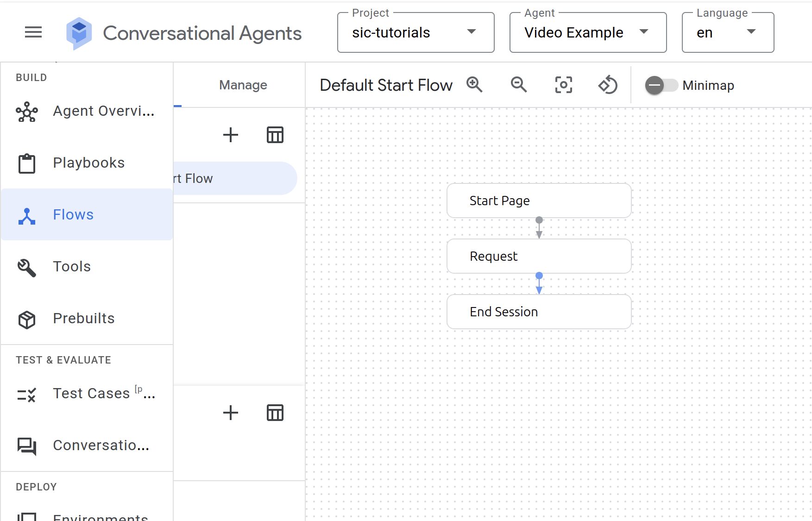The image size is (812, 521).
Task: Toggle the Minimap switch
Action: pos(661,85)
